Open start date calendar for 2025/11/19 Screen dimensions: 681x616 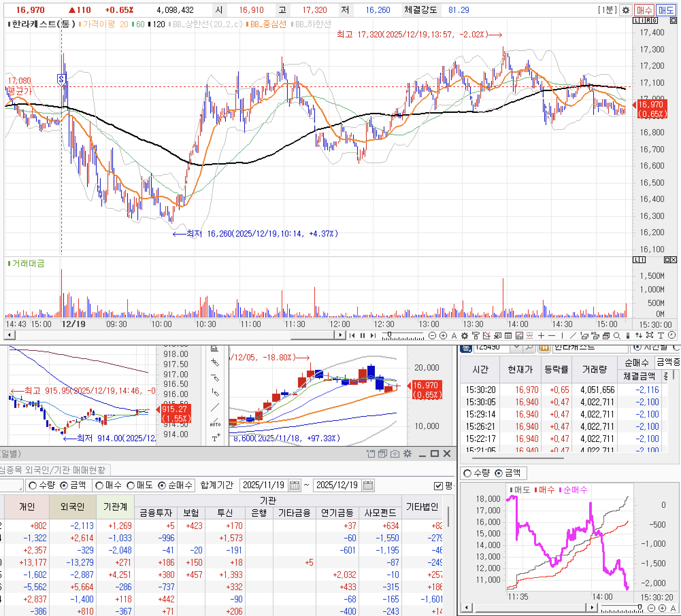click(x=295, y=485)
